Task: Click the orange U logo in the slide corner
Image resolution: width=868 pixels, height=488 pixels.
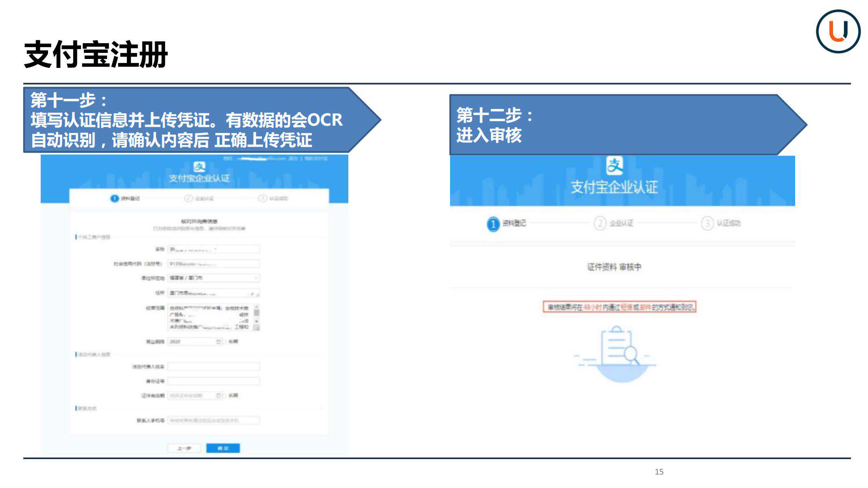Action: [838, 31]
